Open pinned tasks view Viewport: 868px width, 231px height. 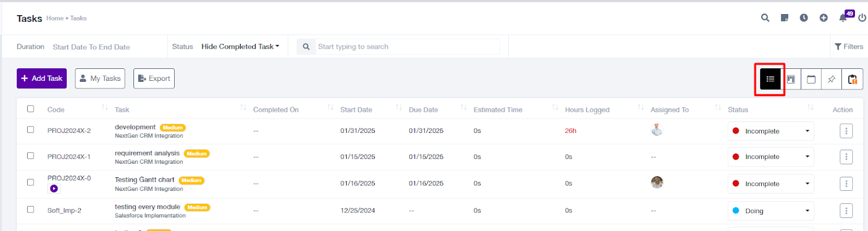[x=832, y=79]
